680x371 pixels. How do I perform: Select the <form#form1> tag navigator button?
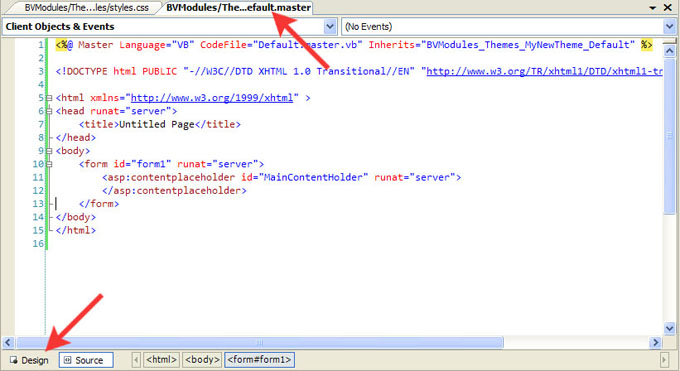click(259, 360)
